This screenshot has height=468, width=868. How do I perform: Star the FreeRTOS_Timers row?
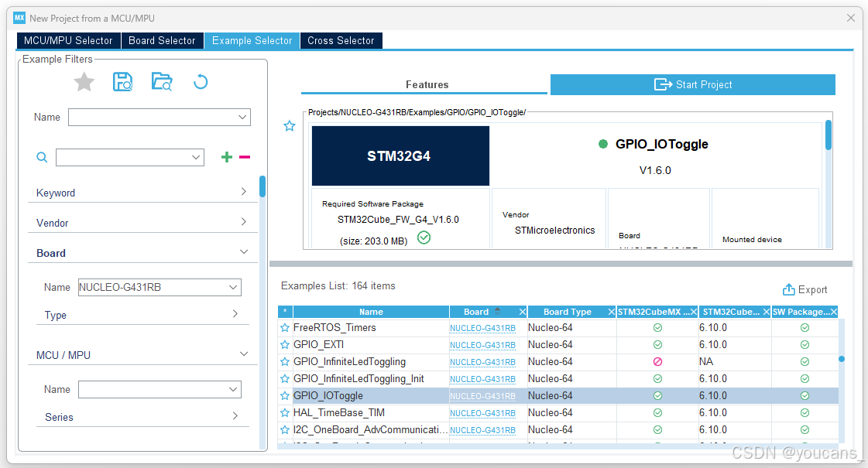click(284, 327)
